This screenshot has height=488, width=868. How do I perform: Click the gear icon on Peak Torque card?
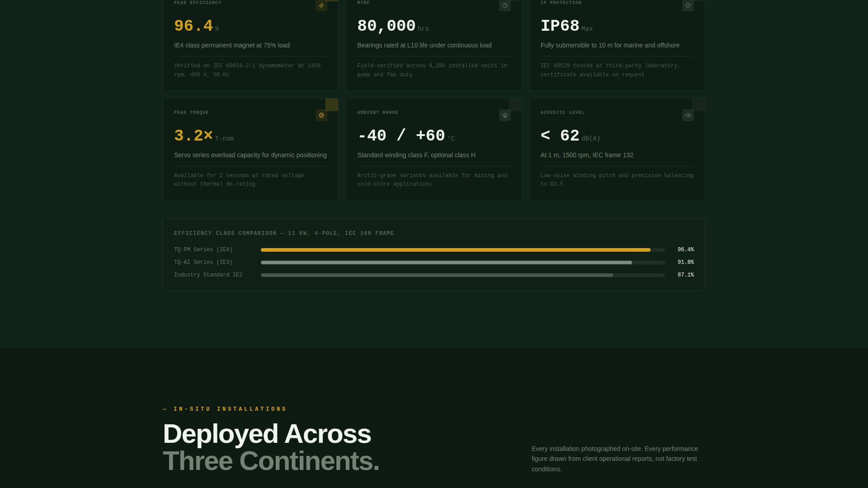[x=321, y=115]
